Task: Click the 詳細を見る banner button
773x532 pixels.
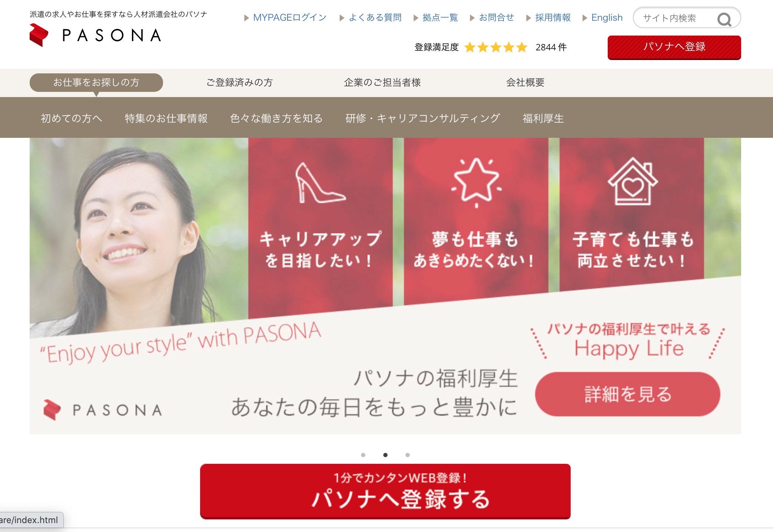Action: (627, 394)
